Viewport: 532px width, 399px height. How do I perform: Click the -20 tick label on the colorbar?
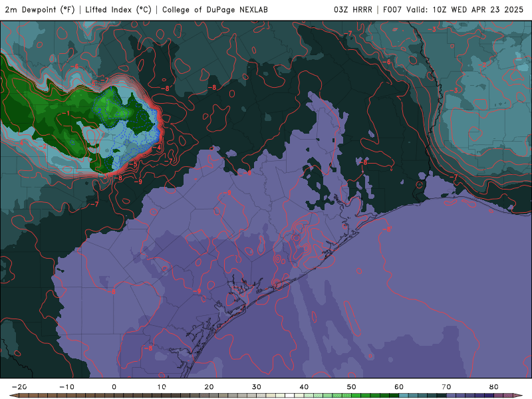click(x=19, y=387)
